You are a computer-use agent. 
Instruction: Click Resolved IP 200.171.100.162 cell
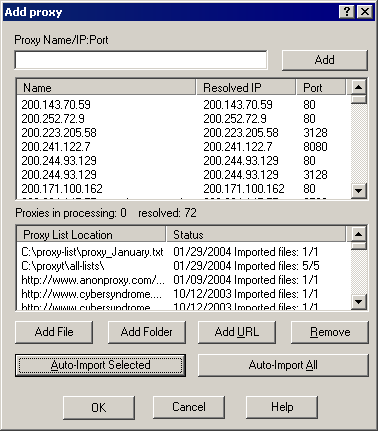244,189
